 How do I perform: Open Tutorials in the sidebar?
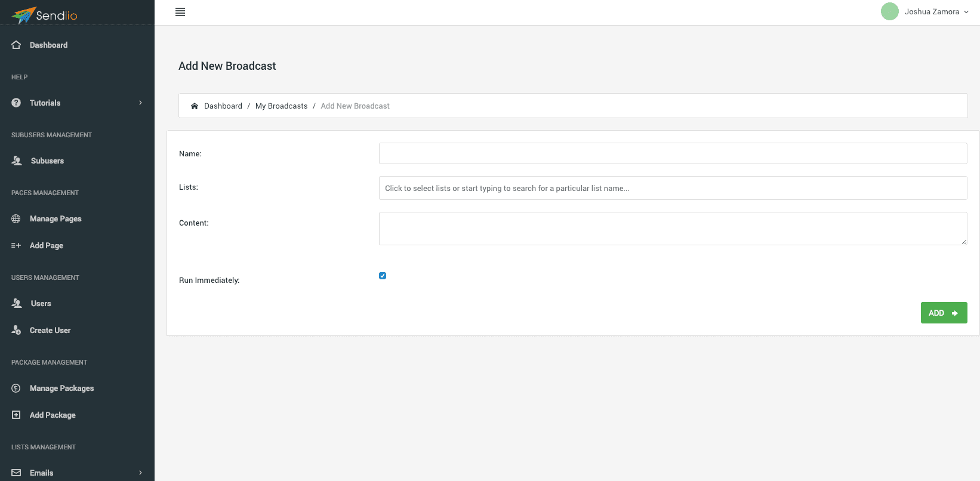[45, 103]
